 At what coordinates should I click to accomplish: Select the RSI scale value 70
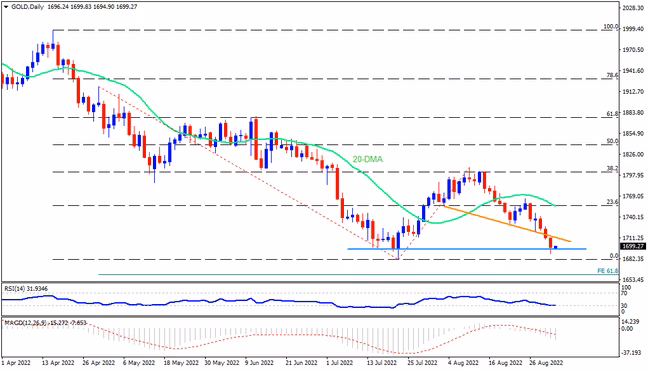coord(624,294)
